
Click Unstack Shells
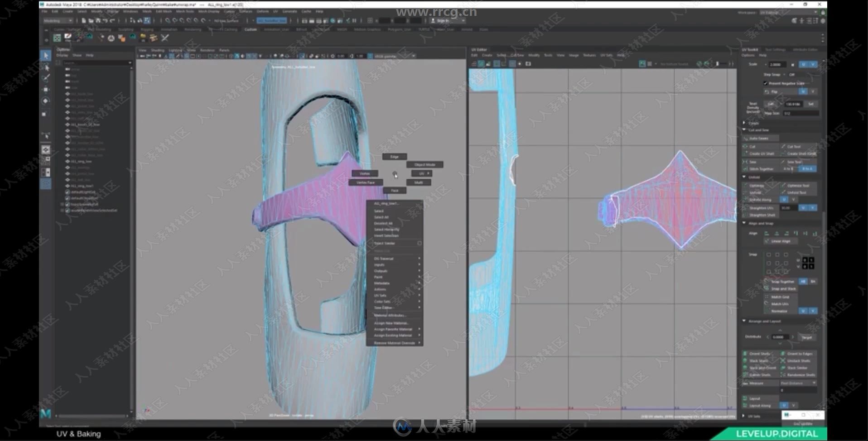click(x=799, y=361)
